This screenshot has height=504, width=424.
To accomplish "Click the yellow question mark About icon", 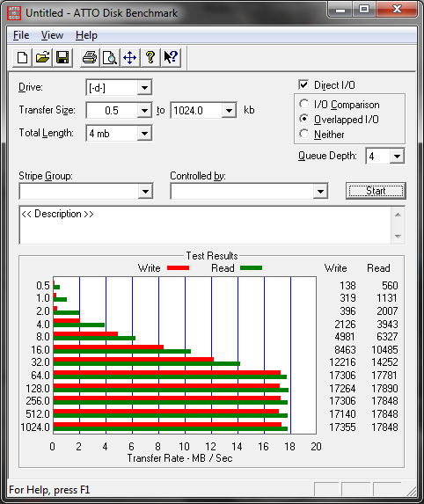I will (x=150, y=58).
